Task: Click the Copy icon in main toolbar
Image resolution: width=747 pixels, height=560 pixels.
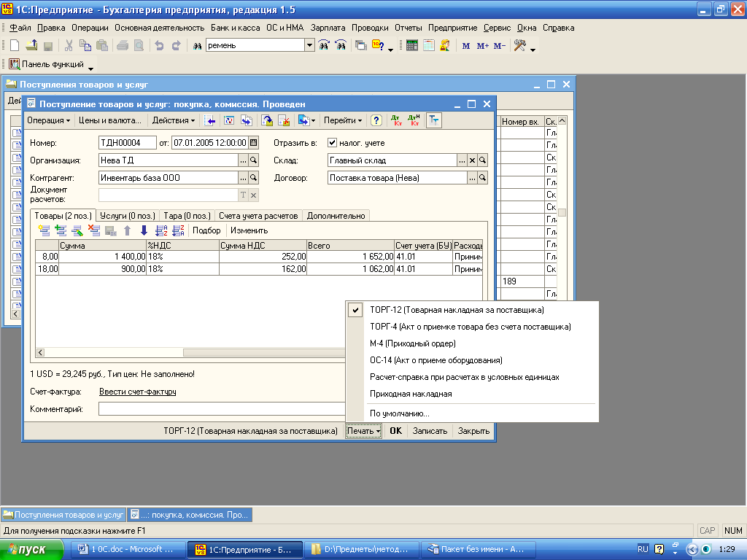Action: [x=85, y=45]
